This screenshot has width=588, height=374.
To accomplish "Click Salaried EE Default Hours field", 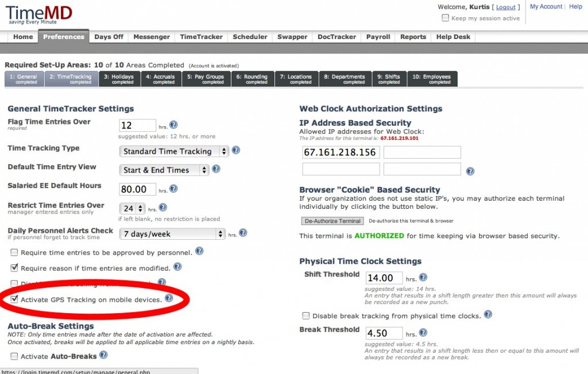I will coord(137,189).
